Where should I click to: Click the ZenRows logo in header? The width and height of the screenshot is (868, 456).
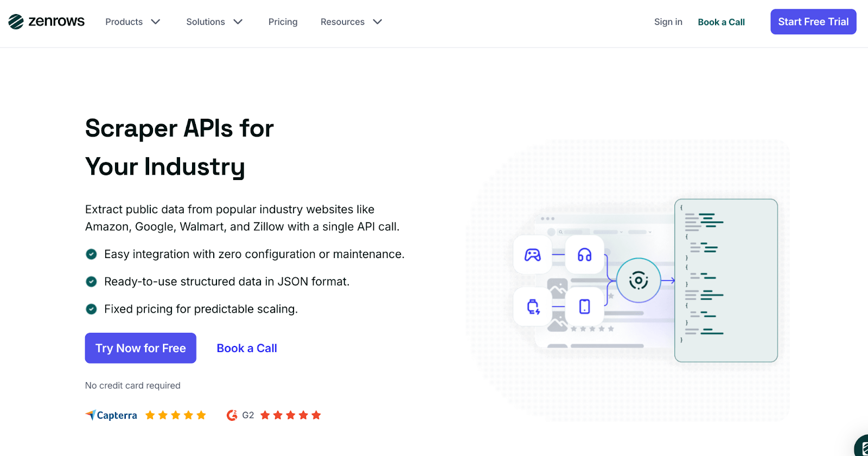tap(47, 22)
